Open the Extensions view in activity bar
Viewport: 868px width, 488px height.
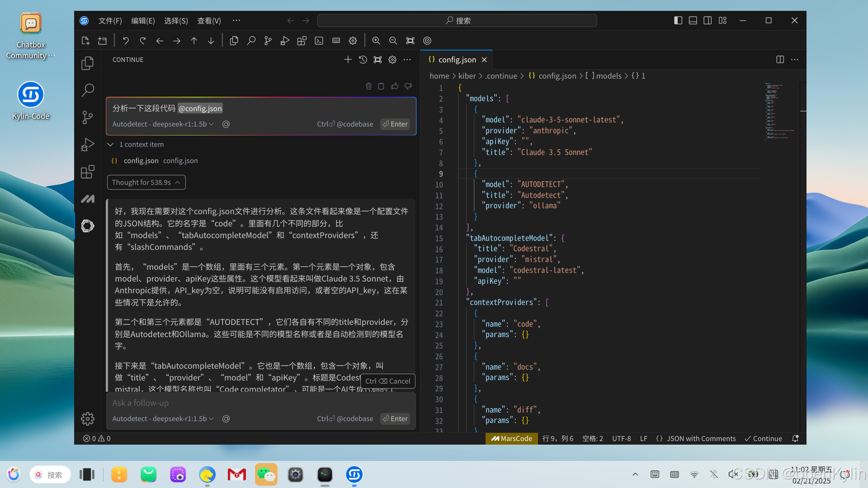click(87, 172)
